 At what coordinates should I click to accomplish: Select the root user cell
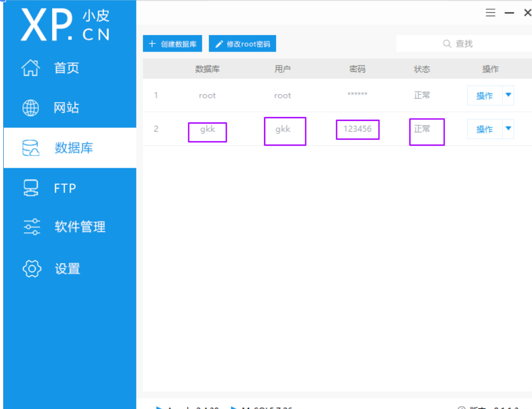click(x=282, y=96)
